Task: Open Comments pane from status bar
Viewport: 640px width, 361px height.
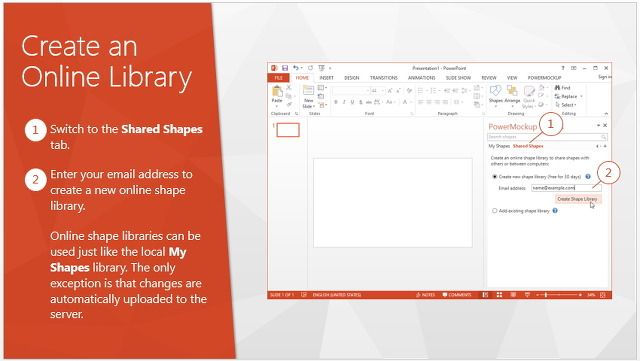Action: [457, 295]
